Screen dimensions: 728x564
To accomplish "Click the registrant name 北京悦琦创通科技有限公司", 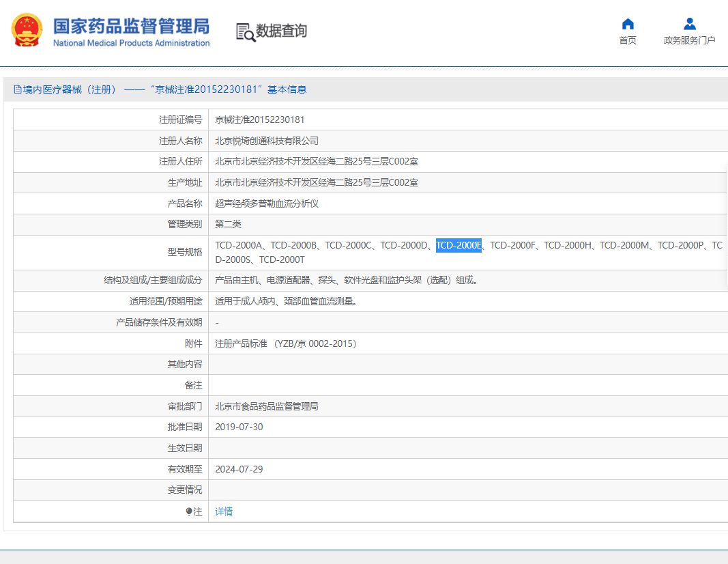I will (267, 141).
